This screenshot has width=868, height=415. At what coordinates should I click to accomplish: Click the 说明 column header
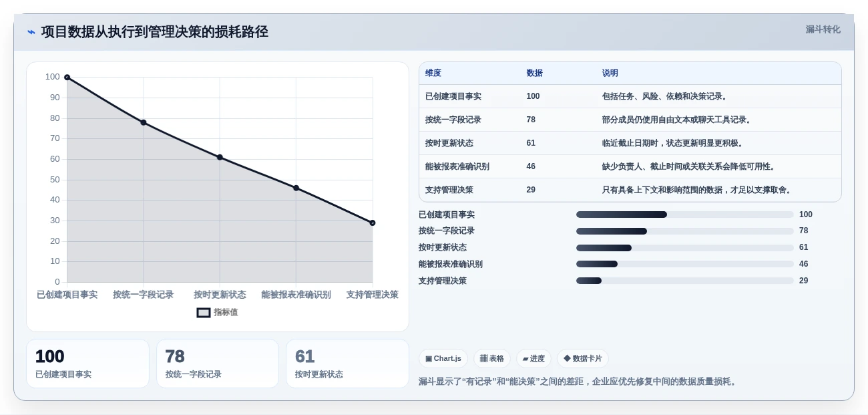pos(610,73)
